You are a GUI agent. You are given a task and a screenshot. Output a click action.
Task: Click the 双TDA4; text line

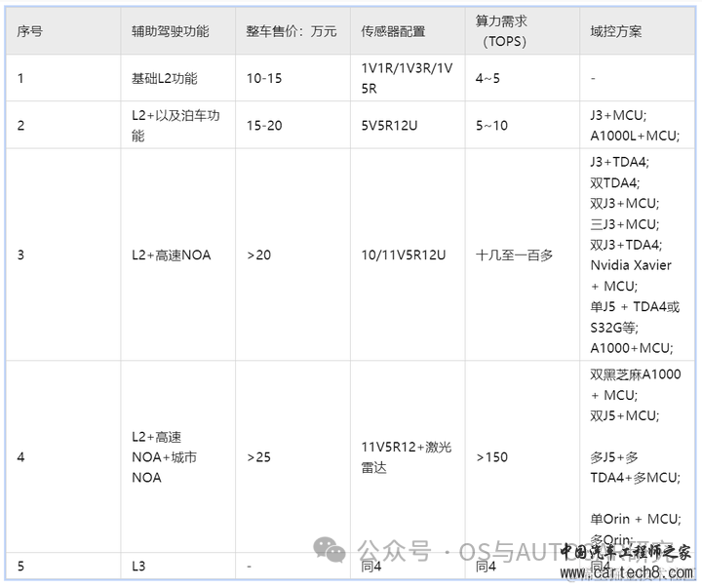614,182
